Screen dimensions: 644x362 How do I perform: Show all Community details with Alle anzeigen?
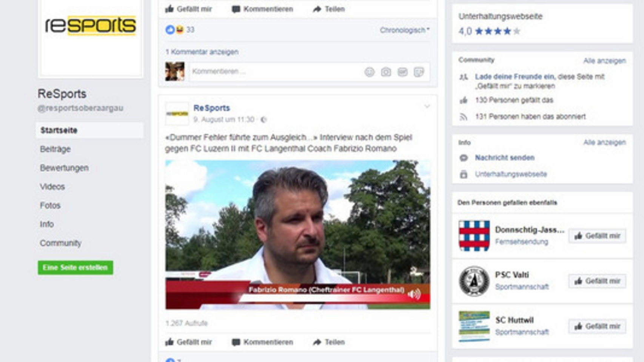[x=604, y=61]
